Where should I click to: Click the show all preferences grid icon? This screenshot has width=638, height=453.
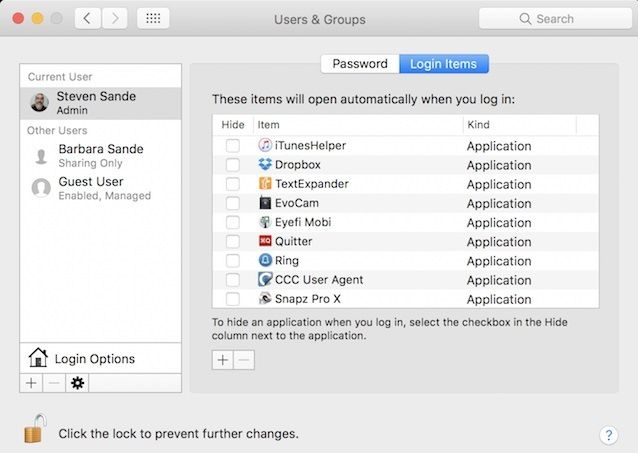(152, 19)
